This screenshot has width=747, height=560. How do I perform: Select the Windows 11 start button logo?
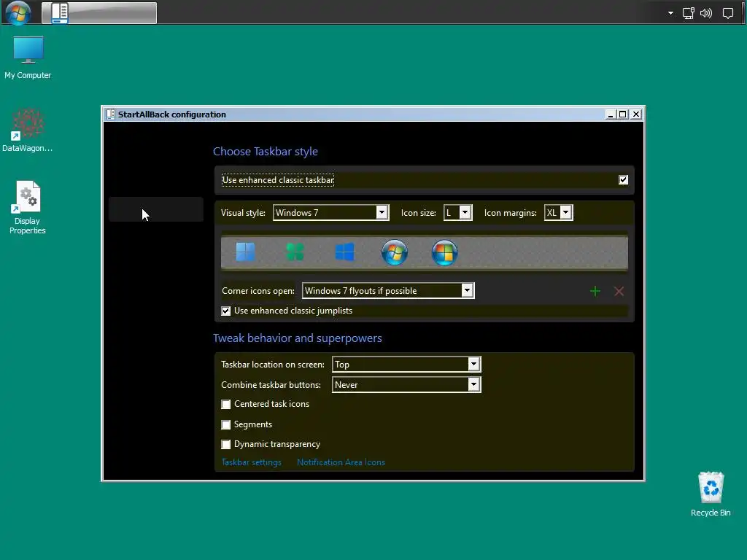[245, 252]
